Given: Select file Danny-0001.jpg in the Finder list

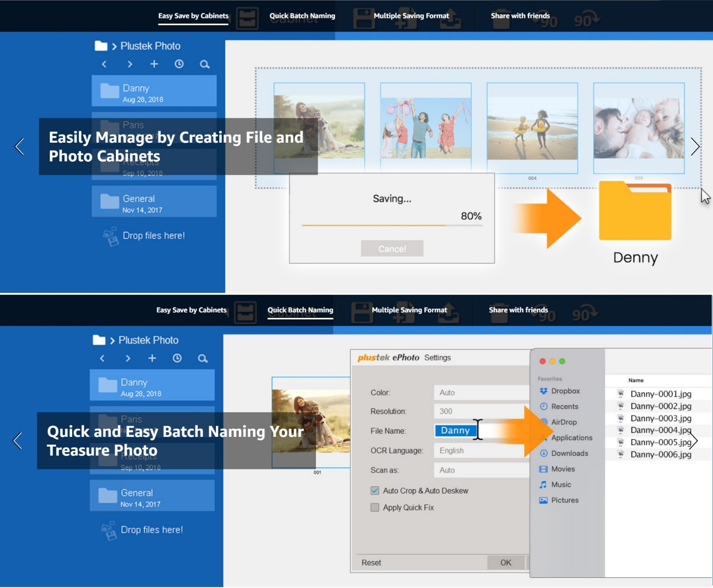Looking at the screenshot, I should 660,394.
